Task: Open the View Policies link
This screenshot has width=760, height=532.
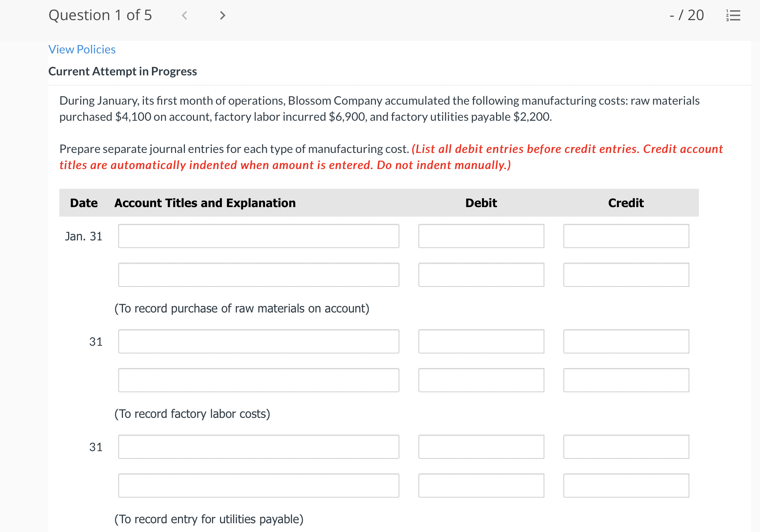Action: click(82, 49)
